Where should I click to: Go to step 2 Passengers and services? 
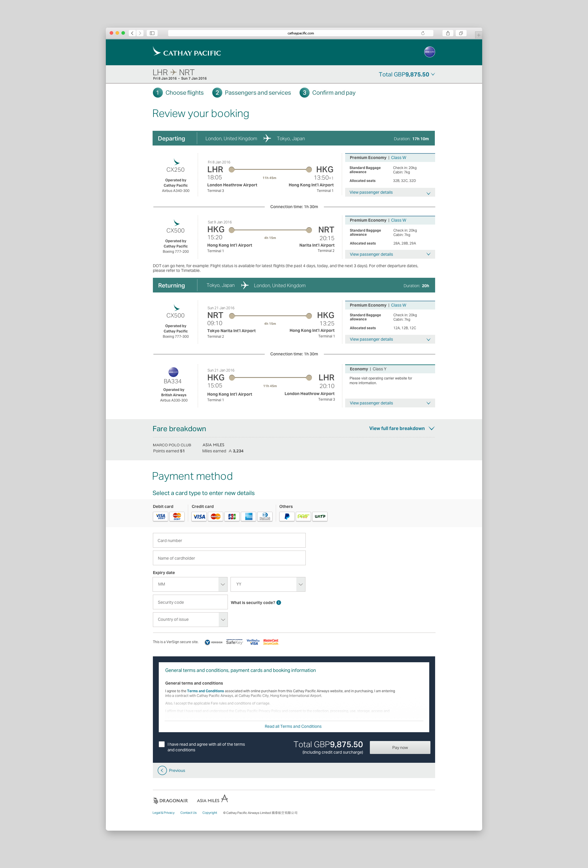pyautogui.click(x=251, y=93)
